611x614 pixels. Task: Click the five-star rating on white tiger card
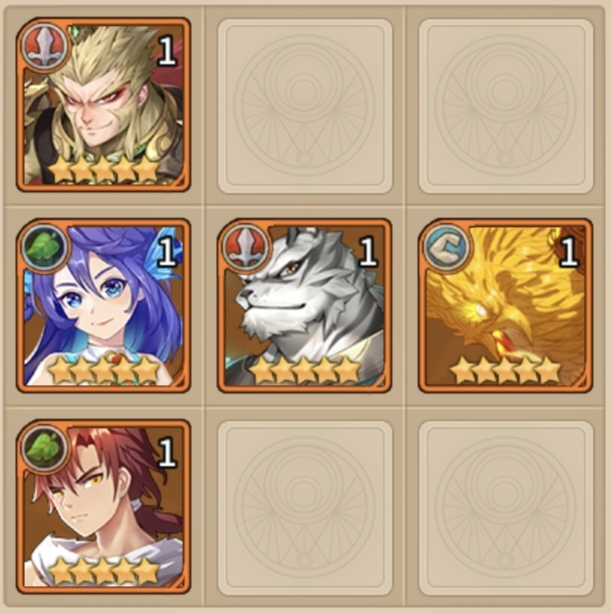coord(305,370)
